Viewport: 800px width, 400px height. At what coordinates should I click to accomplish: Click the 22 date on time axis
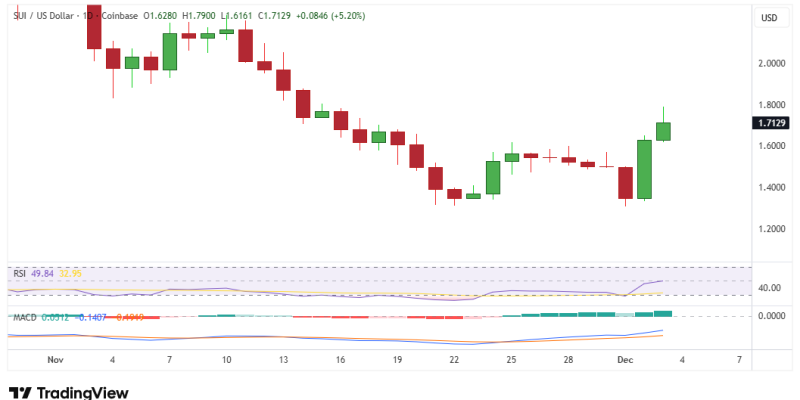click(454, 358)
